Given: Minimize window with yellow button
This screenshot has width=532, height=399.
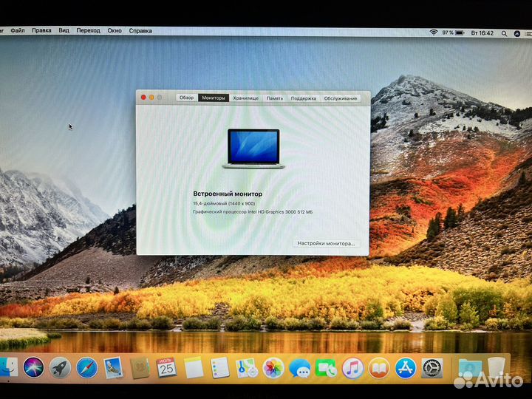Looking at the screenshot, I should [151, 98].
